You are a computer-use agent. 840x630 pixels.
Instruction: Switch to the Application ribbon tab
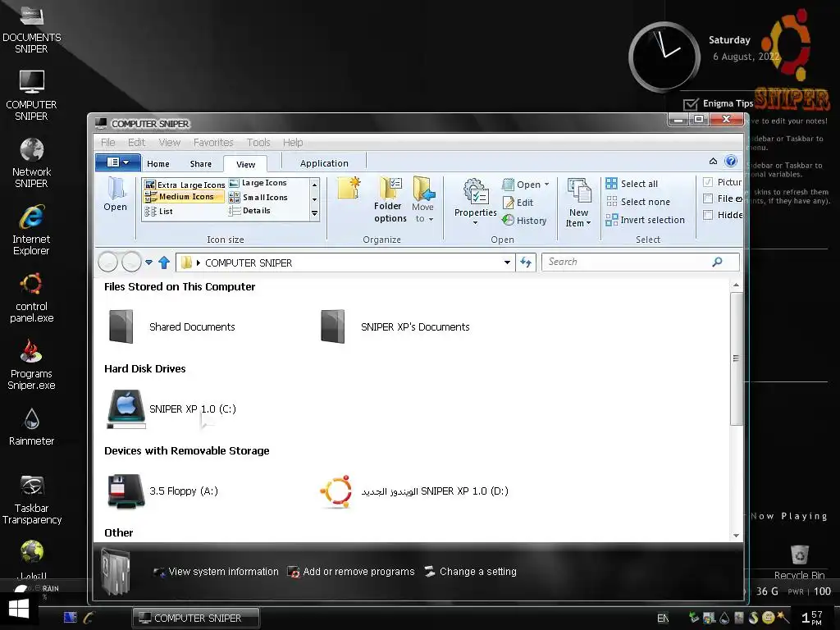(x=324, y=163)
